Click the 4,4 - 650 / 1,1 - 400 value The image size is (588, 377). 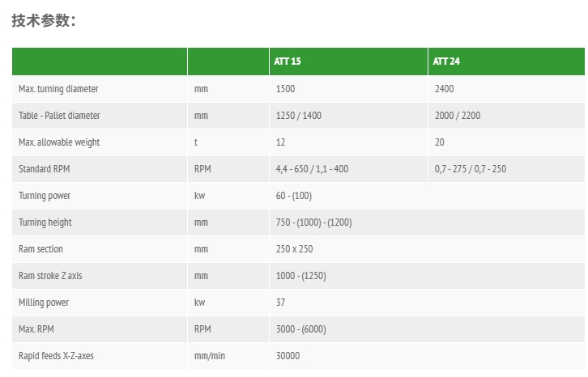(x=312, y=169)
